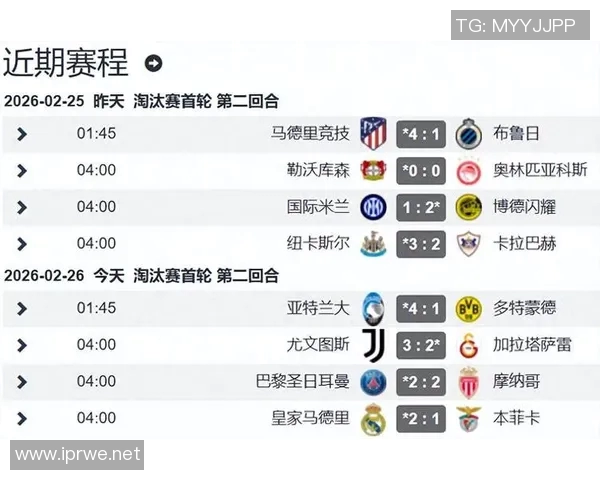Image resolution: width=600 pixels, height=480 pixels.
Task: Open the 近期赛程 circle arrow icon
Action: pos(153,64)
